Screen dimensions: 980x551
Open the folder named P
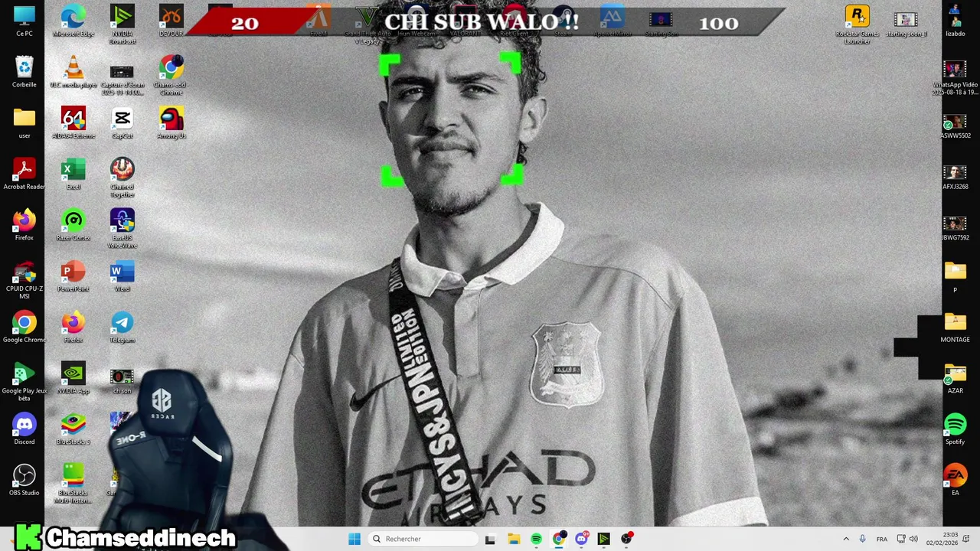click(x=955, y=275)
